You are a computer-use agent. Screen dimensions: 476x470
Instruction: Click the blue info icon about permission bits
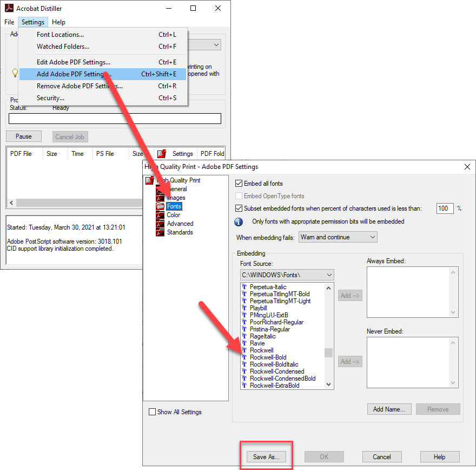pos(239,222)
